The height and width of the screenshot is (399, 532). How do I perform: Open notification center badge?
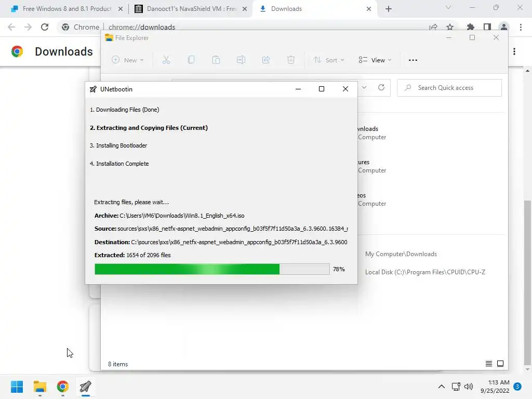tap(517, 387)
